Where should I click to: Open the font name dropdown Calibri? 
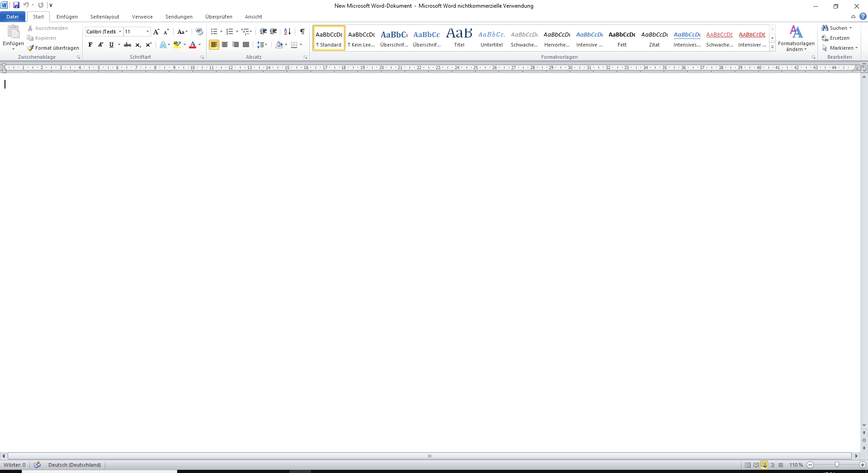[x=120, y=32]
